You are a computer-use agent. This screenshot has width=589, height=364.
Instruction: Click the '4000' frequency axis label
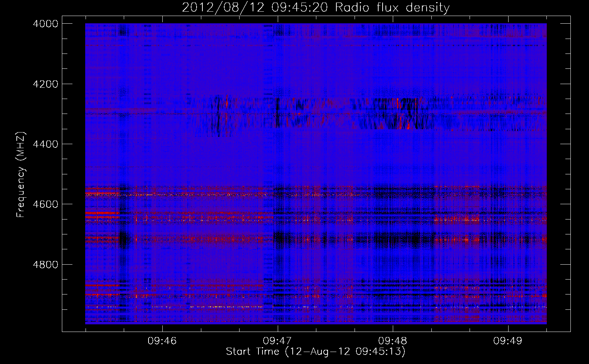(46, 24)
